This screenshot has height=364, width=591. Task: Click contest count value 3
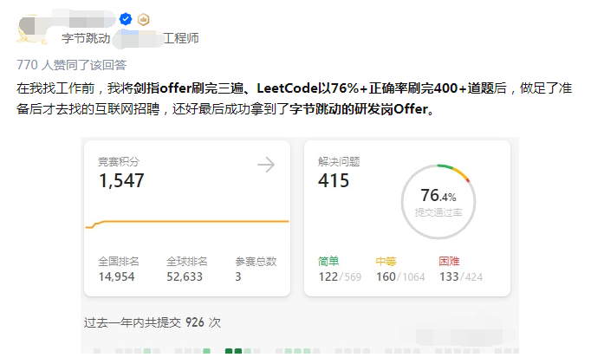(238, 277)
